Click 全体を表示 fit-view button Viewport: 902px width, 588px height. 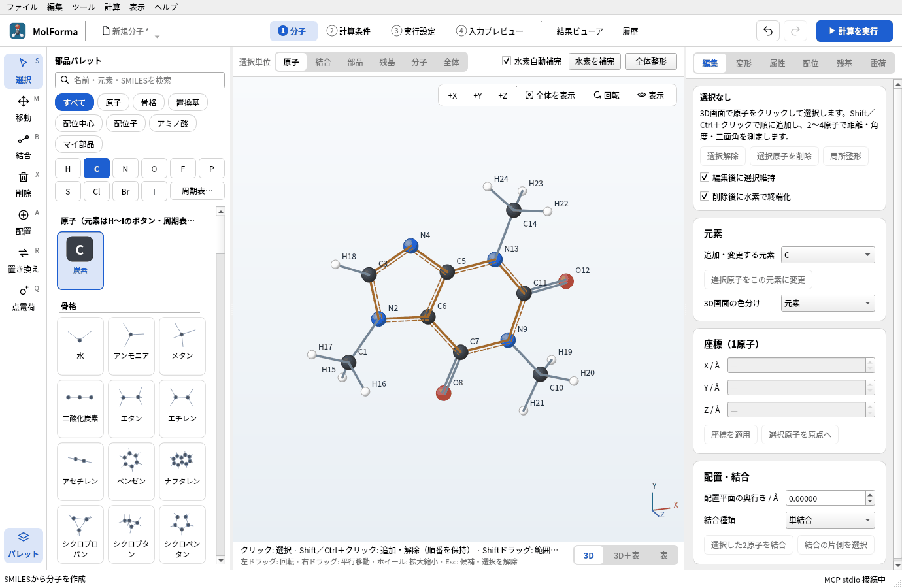point(550,95)
